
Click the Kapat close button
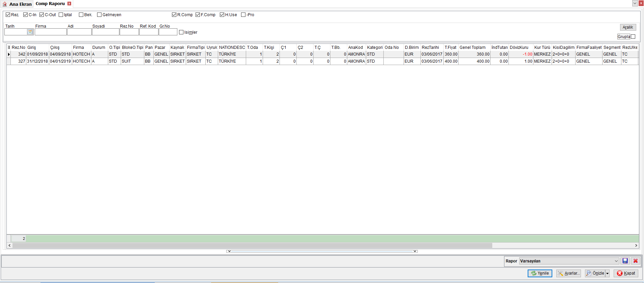click(626, 274)
